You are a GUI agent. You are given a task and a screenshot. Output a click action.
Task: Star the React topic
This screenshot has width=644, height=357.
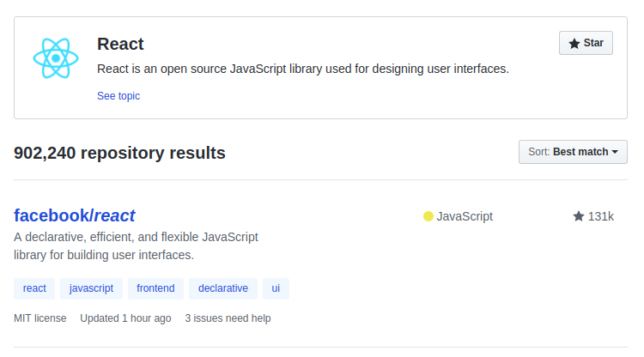[586, 43]
